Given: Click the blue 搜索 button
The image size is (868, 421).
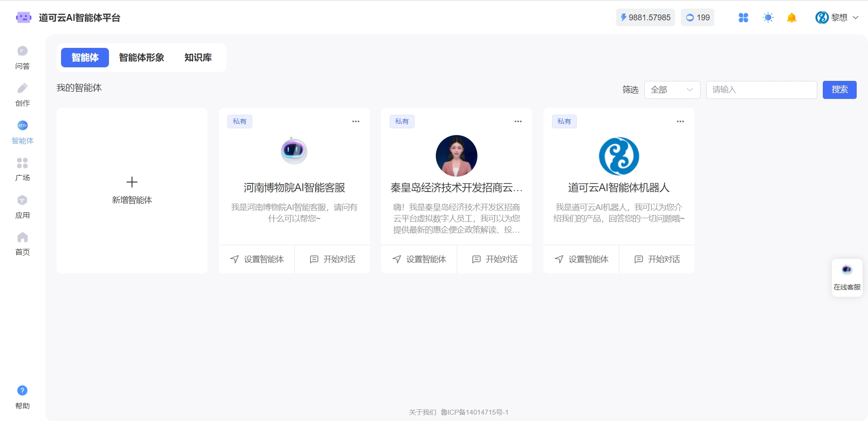Looking at the screenshot, I should click(x=839, y=90).
